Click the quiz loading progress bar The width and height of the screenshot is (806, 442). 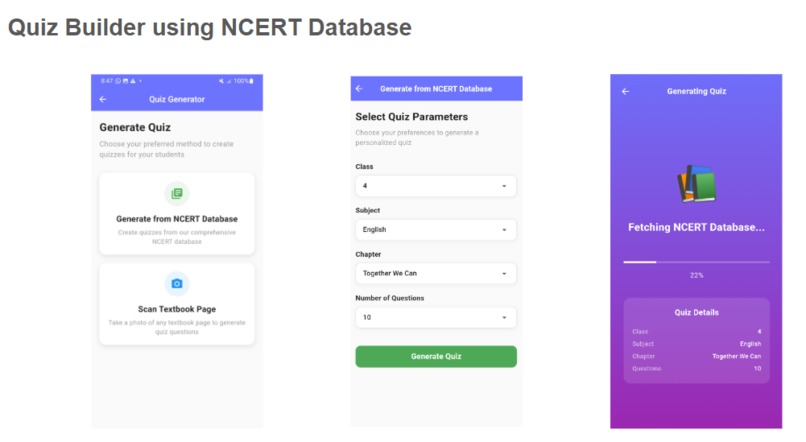697,262
